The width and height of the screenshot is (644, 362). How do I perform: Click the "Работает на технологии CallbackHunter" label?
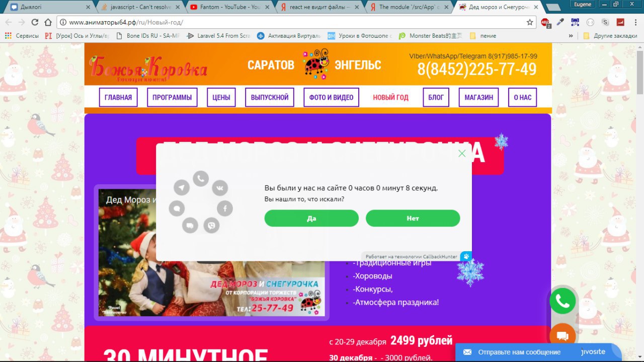click(x=411, y=257)
